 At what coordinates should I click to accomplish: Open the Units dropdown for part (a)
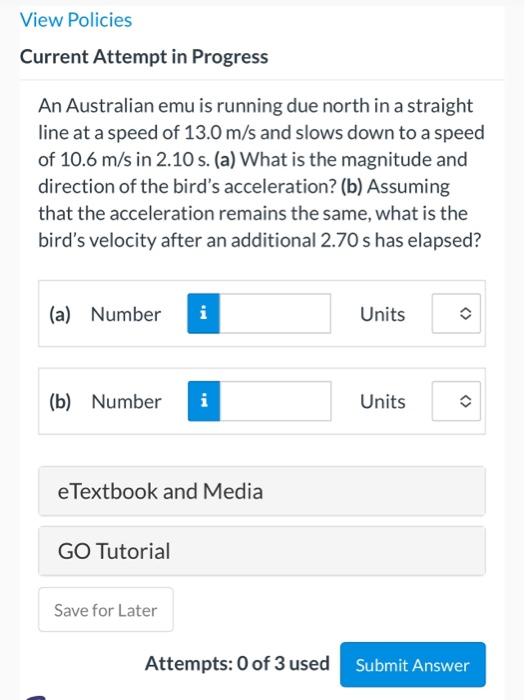click(x=456, y=313)
